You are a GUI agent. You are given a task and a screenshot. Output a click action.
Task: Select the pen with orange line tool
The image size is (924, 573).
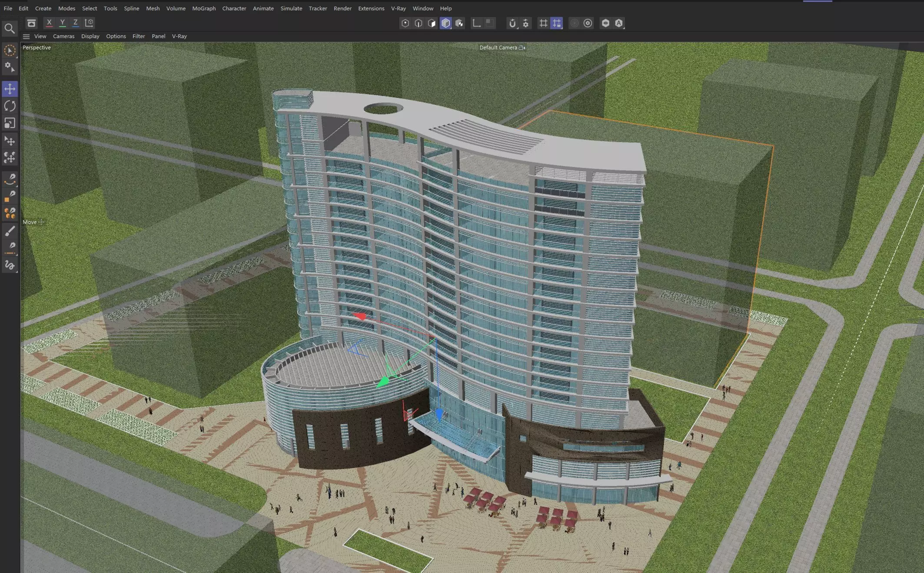(10, 248)
